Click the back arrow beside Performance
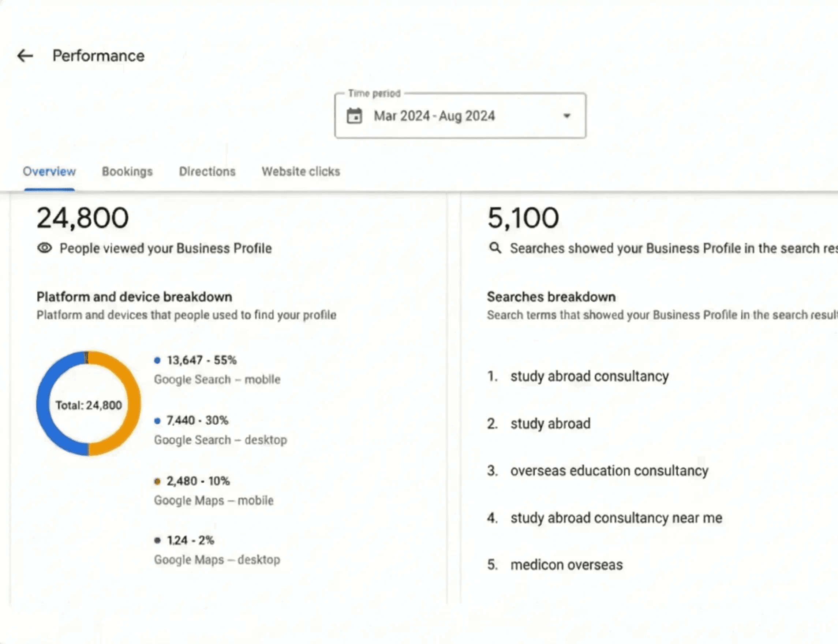This screenshot has width=838, height=644. (25, 56)
